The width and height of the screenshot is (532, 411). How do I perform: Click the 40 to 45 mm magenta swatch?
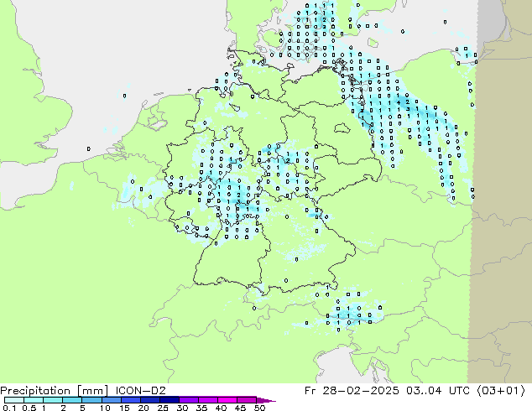pyautogui.click(x=227, y=400)
